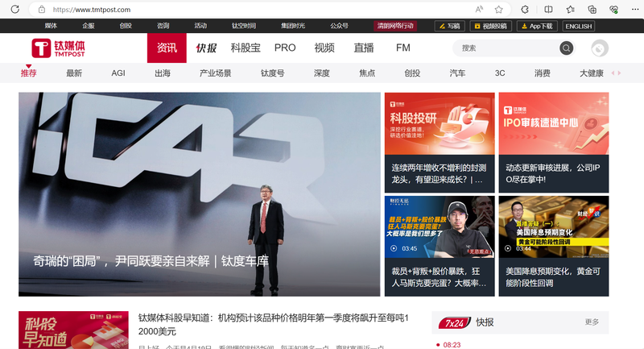Open 美国降息预期变化 gold article title
The height and width of the screenshot is (349, 644).
coord(553,277)
